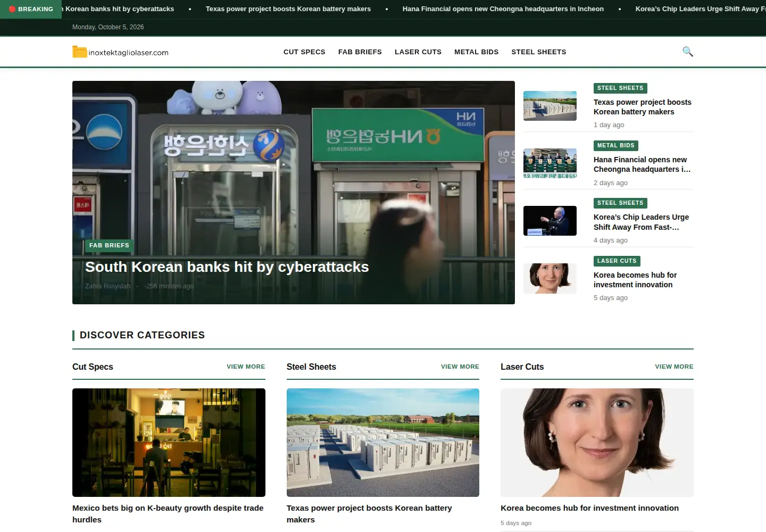Open the search magnifier icon
This screenshot has width=766, height=532.
(x=688, y=52)
